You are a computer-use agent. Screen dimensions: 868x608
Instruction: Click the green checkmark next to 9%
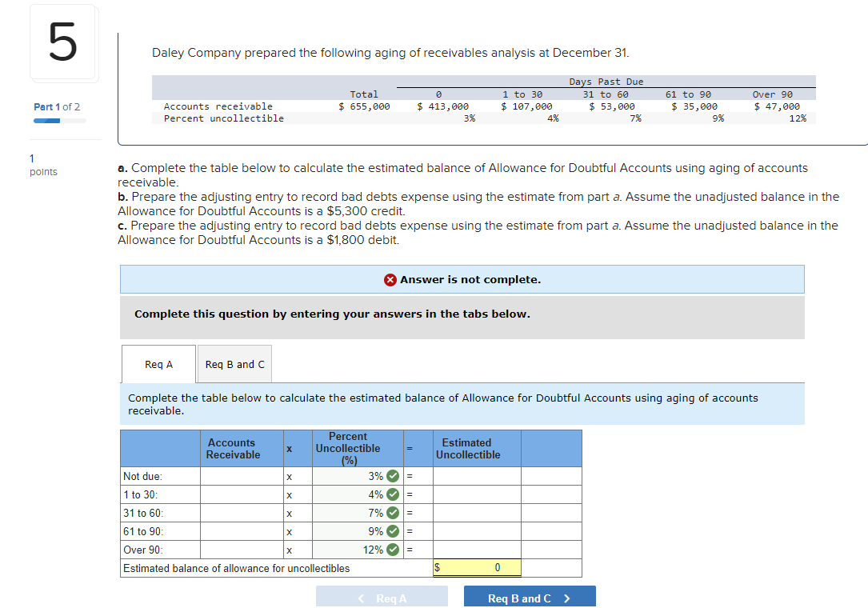point(393,531)
